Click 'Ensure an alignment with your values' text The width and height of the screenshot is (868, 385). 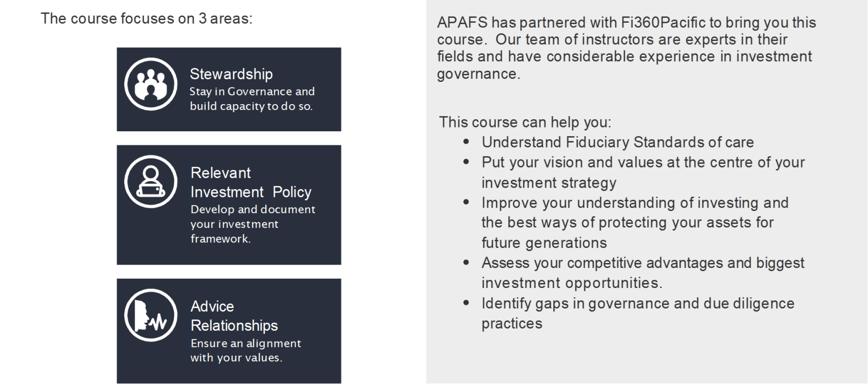pos(246,350)
